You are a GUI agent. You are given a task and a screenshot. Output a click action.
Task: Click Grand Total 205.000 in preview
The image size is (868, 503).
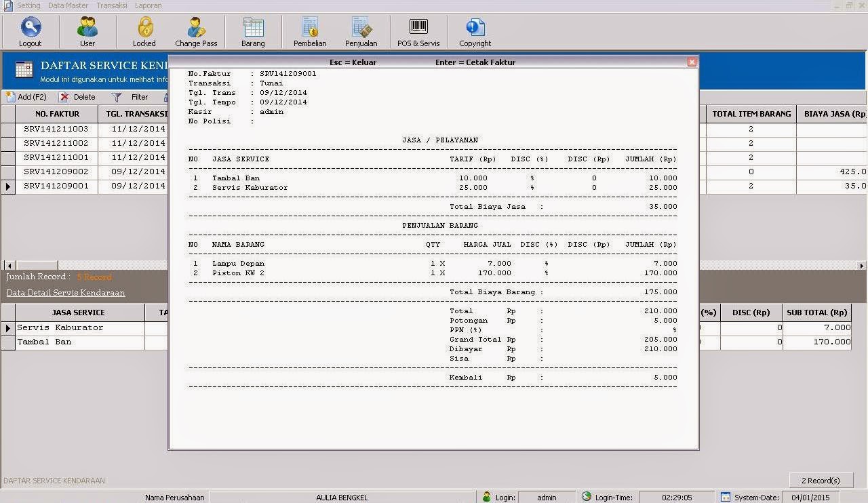[x=563, y=339]
